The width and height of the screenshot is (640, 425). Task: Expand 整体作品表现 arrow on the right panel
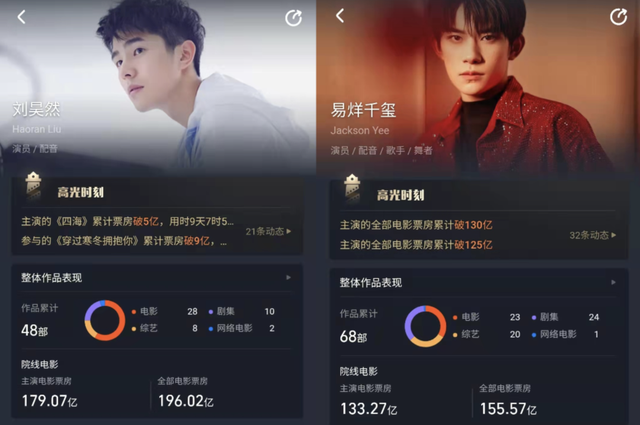(613, 282)
